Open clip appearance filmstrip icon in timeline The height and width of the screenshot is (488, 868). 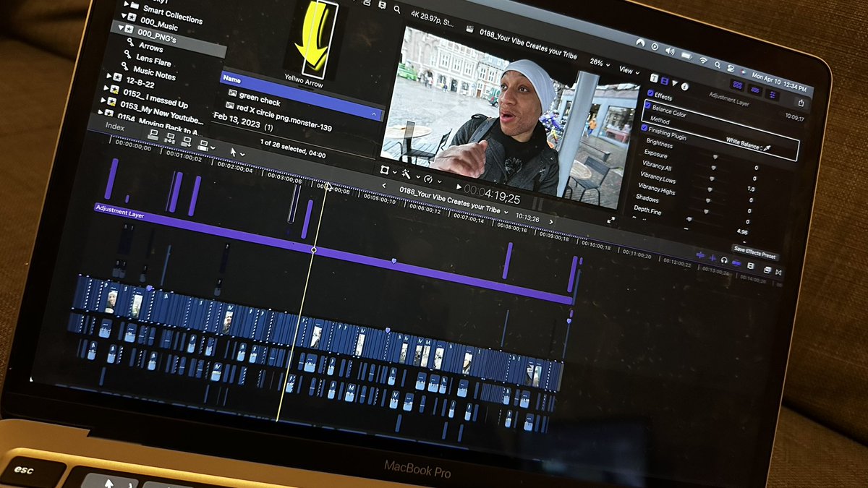750,266
